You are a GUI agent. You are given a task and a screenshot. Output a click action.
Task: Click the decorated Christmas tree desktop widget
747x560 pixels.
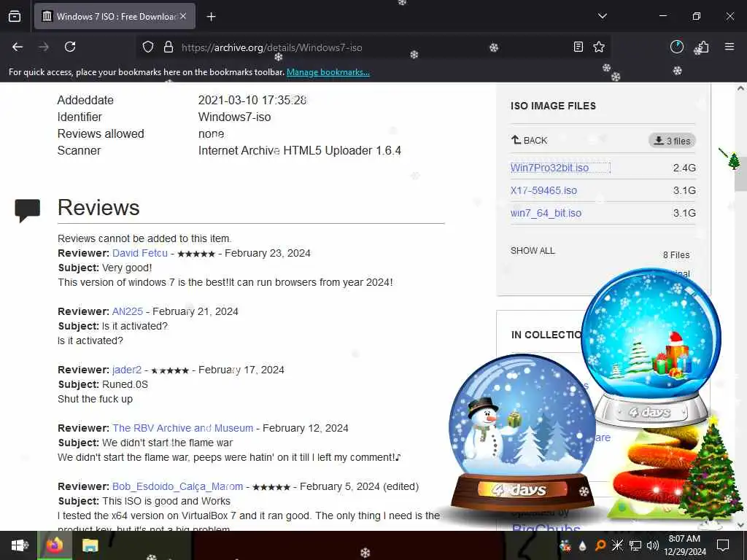pyautogui.click(x=711, y=472)
